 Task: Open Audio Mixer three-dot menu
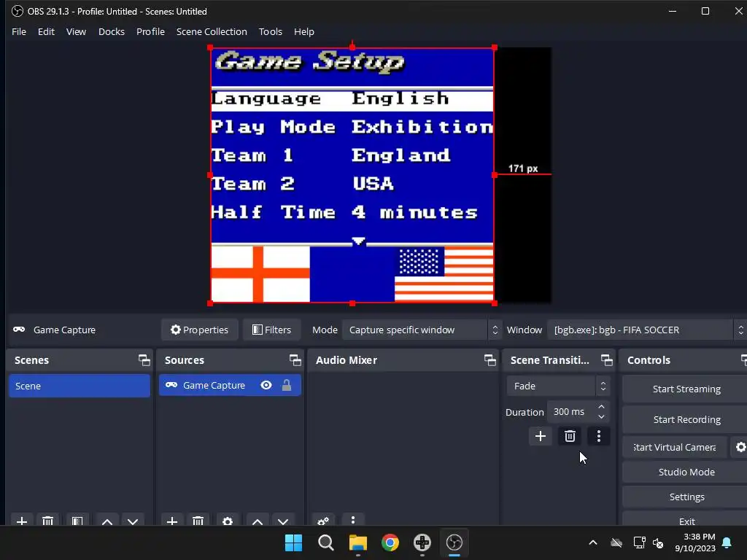pos(352,520)
